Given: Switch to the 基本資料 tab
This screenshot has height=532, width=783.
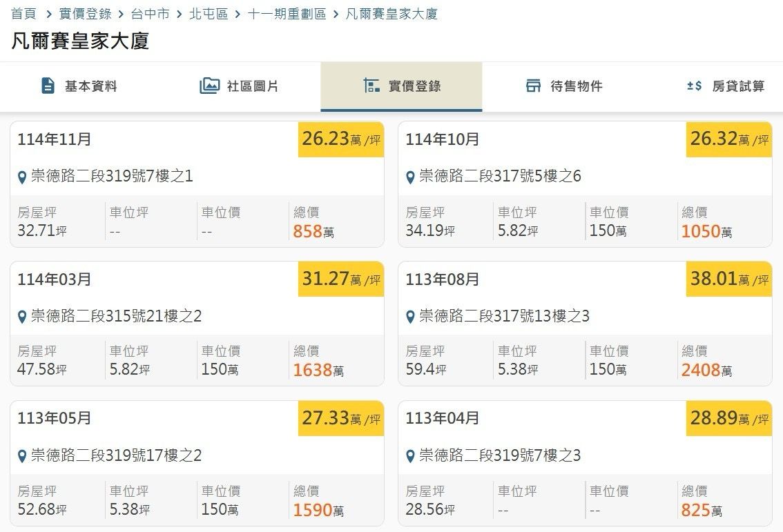Looking at the screenshot, I should (x=79, y=86).
